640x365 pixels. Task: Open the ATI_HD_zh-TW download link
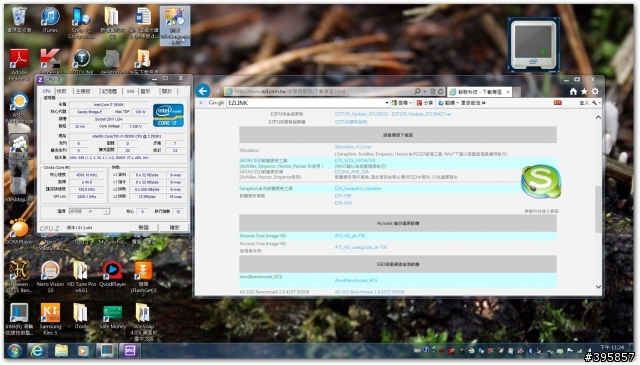350,236
